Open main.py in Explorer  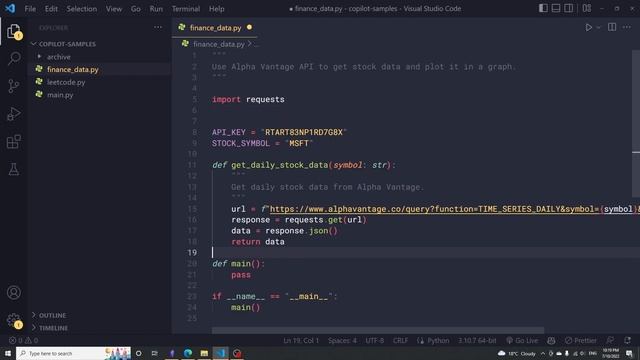pos(60,95)
